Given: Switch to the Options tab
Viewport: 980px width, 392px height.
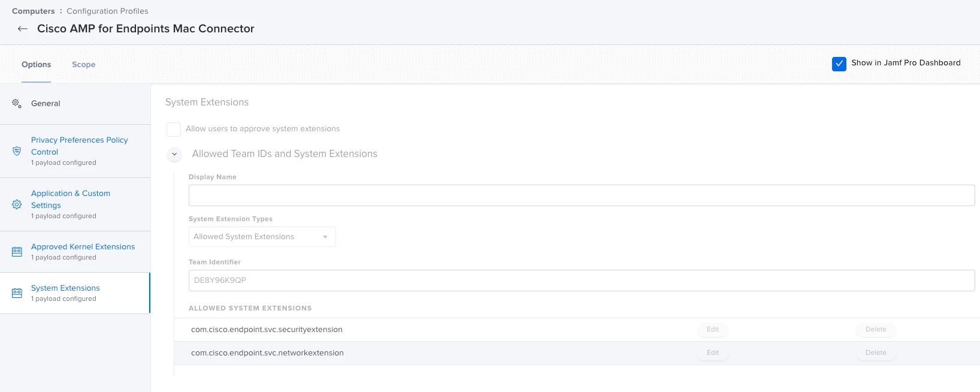Looking at the screenshot, I should coord(37,64).
